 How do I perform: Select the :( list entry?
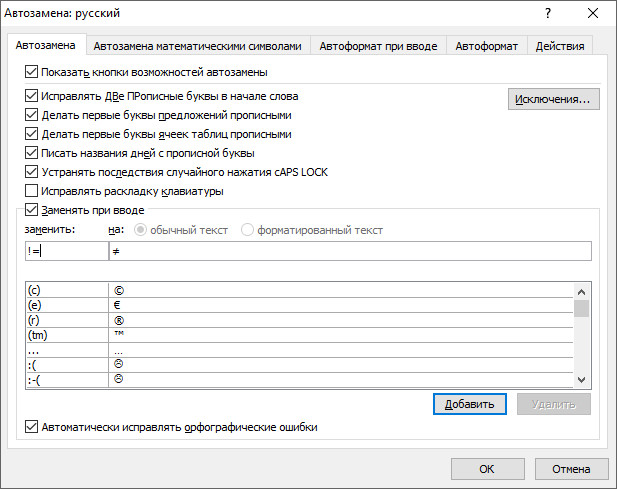coord(299,365)
